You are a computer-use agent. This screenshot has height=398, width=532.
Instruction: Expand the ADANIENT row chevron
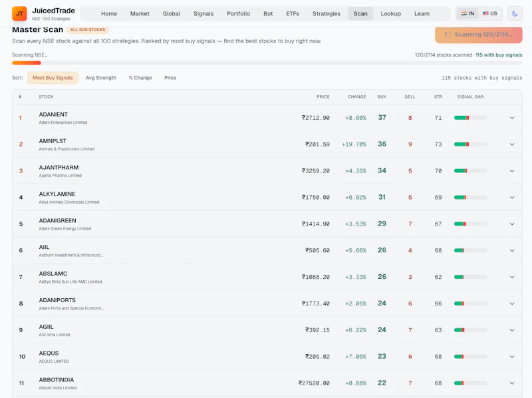pos(512,118)
